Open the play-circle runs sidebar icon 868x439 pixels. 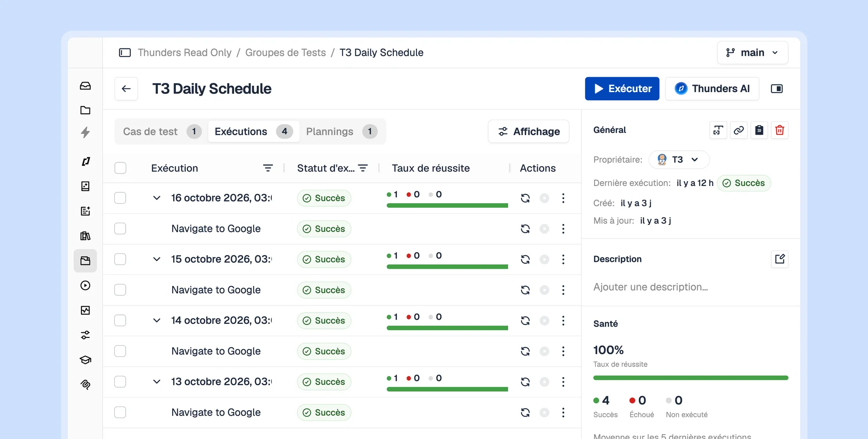coord(85,285)
